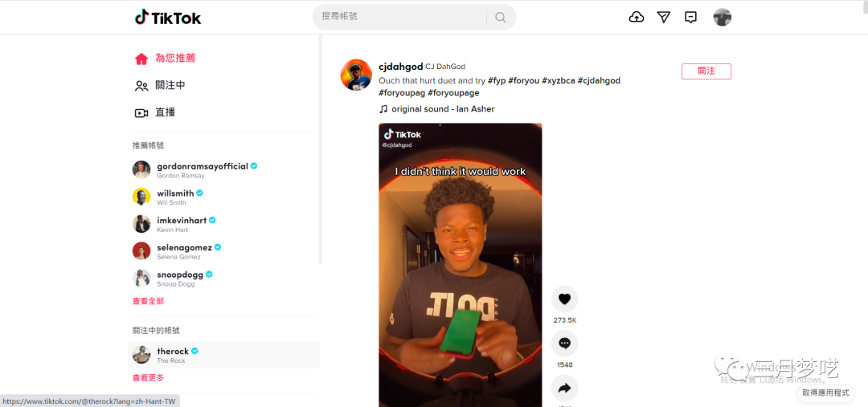Screen dimensions: 868x407
Task: Like the video with heart icon
Action: point(565,299)
